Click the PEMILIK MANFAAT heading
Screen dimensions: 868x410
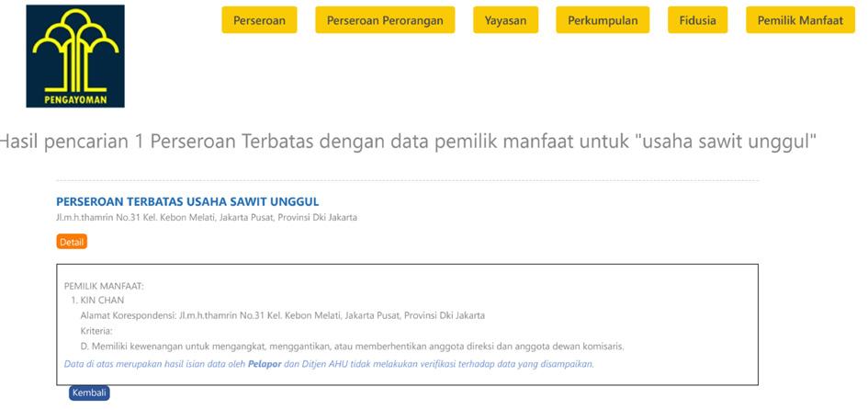pyautogui.click(x=104, y=287)
